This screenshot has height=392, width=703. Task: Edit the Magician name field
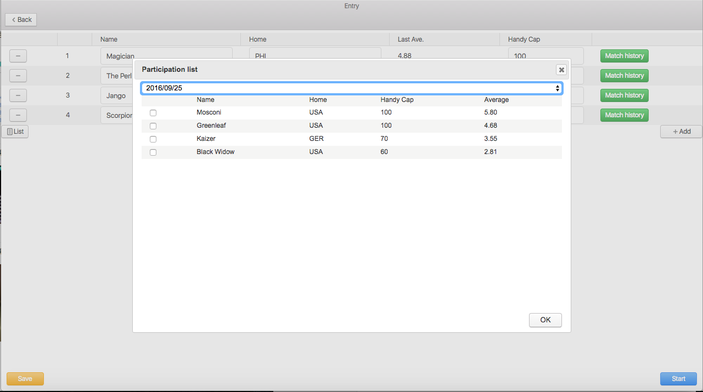[x=166, y=54]
